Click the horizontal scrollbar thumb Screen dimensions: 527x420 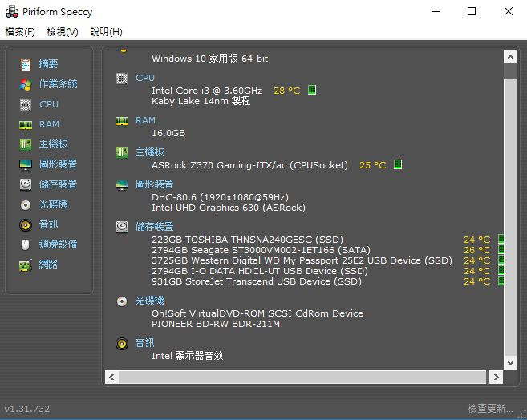point(302,377)
